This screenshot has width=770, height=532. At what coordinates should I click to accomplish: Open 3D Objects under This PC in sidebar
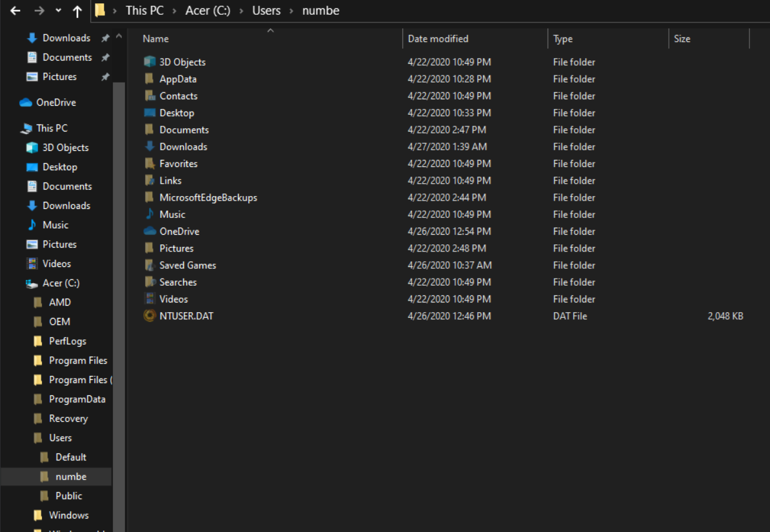pyautogui.click(x=65, y=148)
